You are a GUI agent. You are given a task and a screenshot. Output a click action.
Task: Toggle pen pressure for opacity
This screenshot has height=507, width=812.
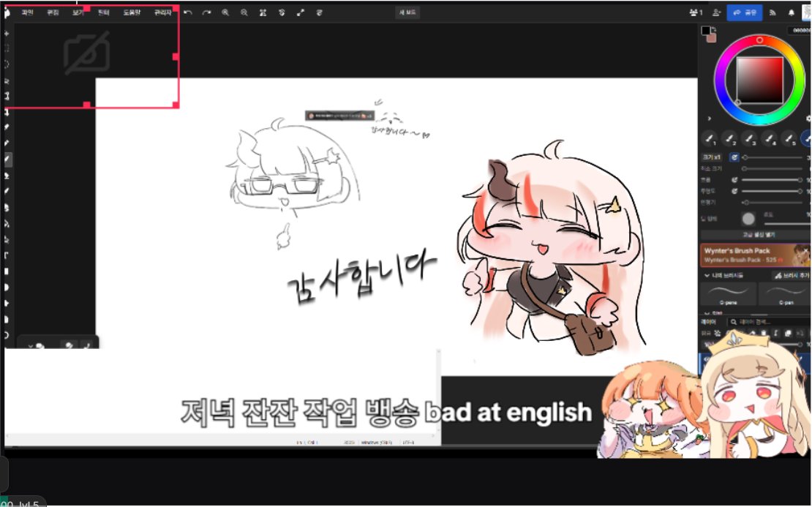click(x=734, y=192)
